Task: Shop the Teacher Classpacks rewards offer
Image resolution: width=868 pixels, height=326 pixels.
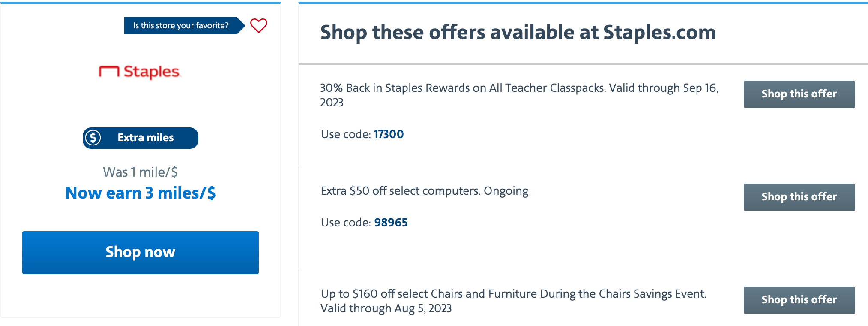Action: [799, 94]
